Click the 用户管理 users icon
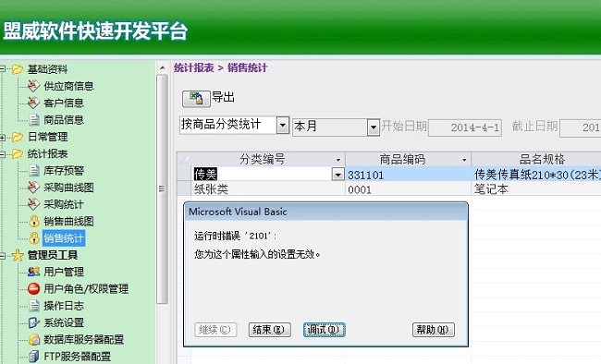 tap(33, 272)
